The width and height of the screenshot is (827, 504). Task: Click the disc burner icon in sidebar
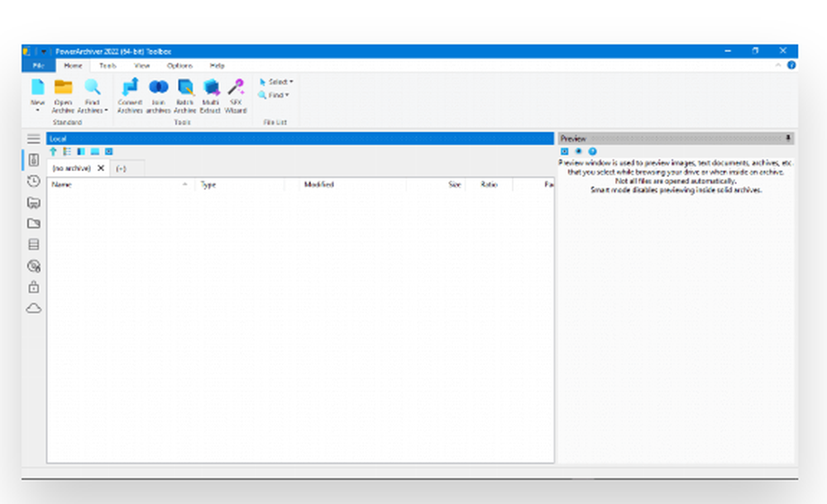[34, 266]
